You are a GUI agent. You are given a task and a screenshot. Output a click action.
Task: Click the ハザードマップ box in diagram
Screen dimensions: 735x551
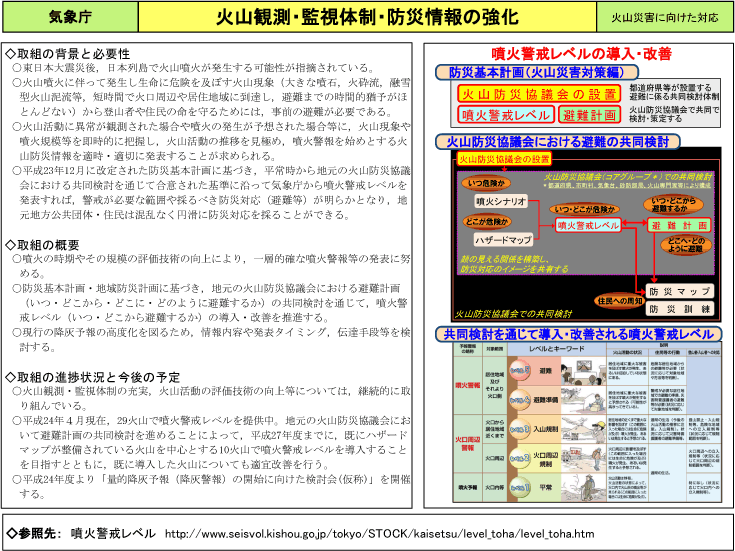click(503, 240)
